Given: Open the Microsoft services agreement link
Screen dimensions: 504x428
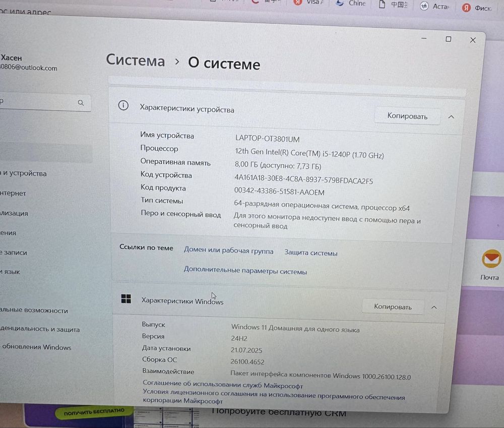Looking at the screenshot, I should pos(222,384).
